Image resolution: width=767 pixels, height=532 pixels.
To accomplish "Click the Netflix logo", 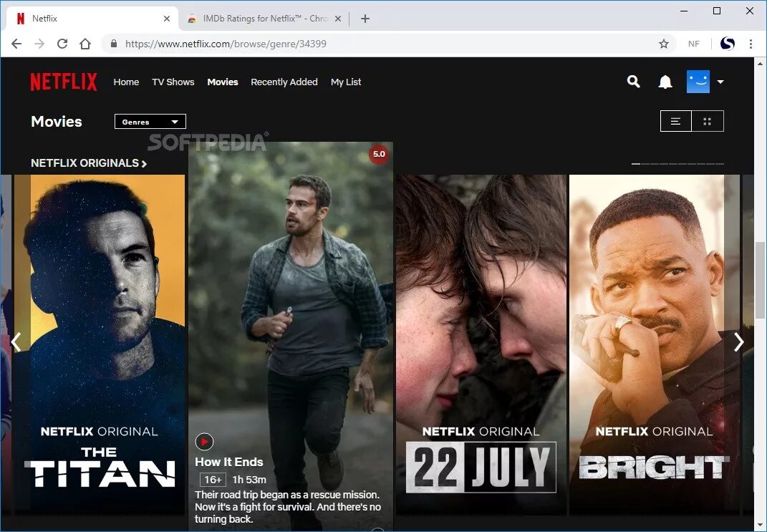I will (64, 82).
